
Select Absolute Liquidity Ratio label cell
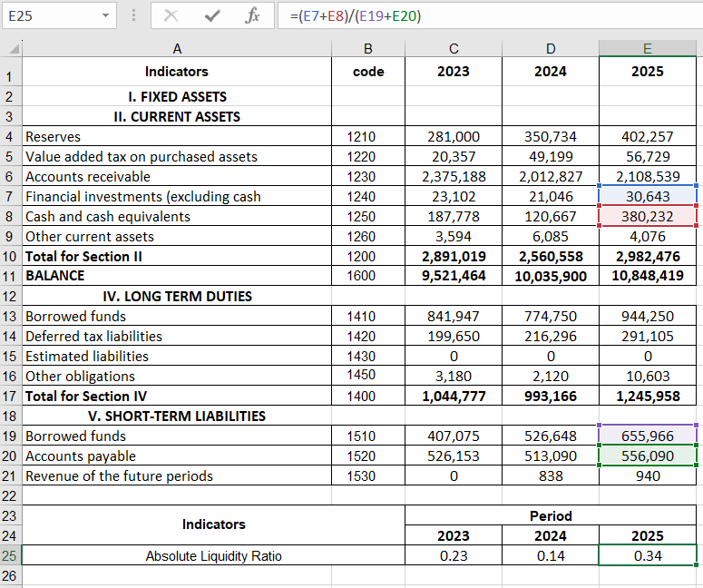[x=213, y=555]
